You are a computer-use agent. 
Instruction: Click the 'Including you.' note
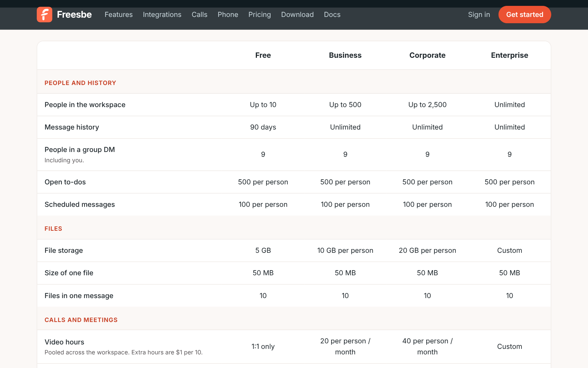click(64, 160)
